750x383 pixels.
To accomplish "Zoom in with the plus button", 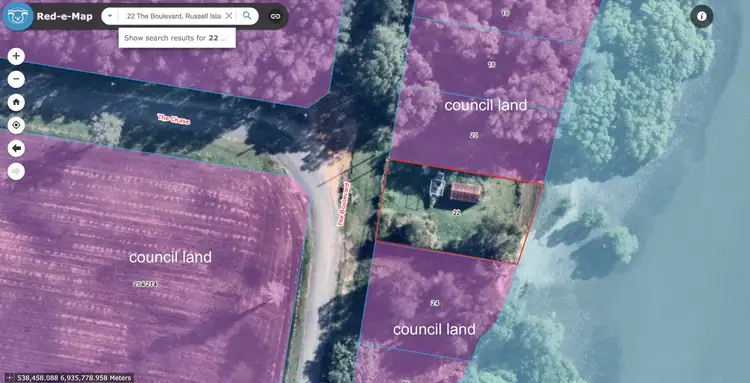I will coord(16,56).
